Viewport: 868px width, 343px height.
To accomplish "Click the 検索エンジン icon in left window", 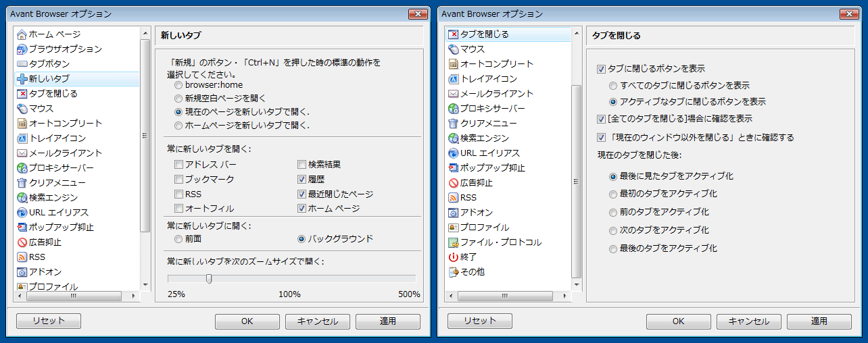I will pos(22,198).
